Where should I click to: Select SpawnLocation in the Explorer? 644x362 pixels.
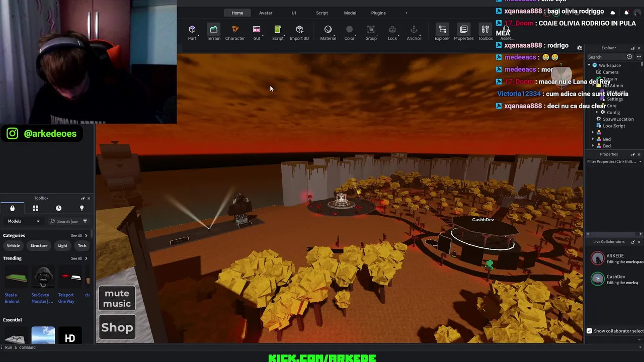pyautogui.click(x=618, y=119)
